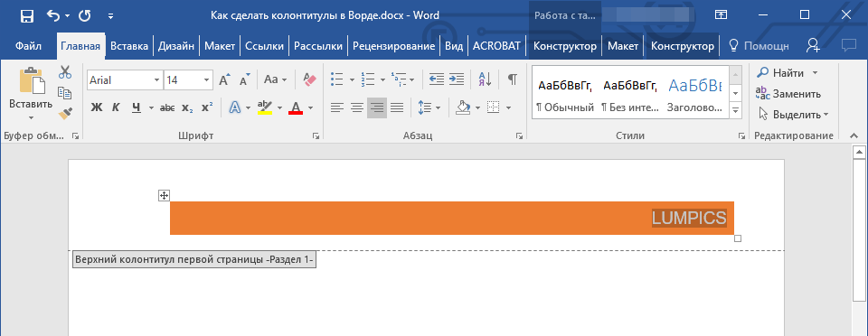Sort text using the A-Я sort icon

(x=485, y=79)
